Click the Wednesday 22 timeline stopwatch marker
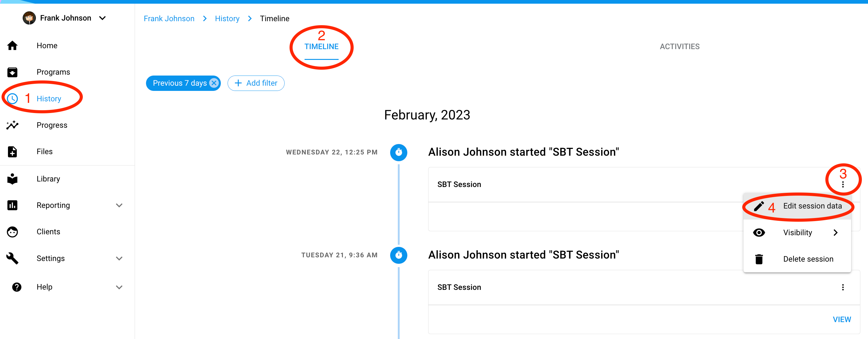Viewport: 868px width, 339px height. point(399,153)
